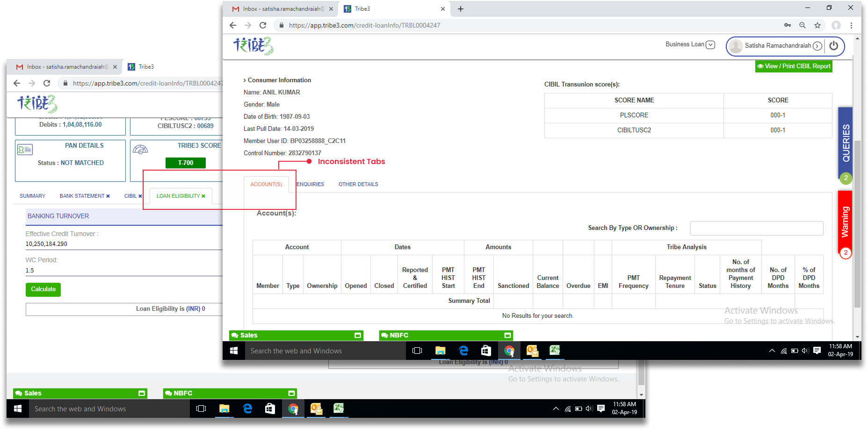
Task: Open File Explorer on front taskbar
Action: point(440,351)
